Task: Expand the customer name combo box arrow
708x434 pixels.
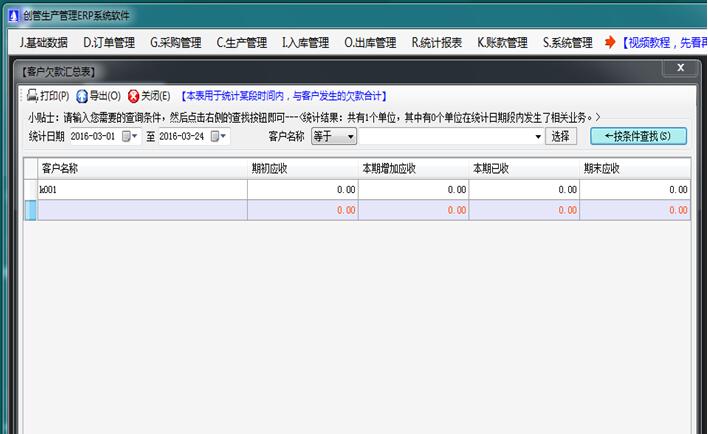Action: [x=538, y=137]
